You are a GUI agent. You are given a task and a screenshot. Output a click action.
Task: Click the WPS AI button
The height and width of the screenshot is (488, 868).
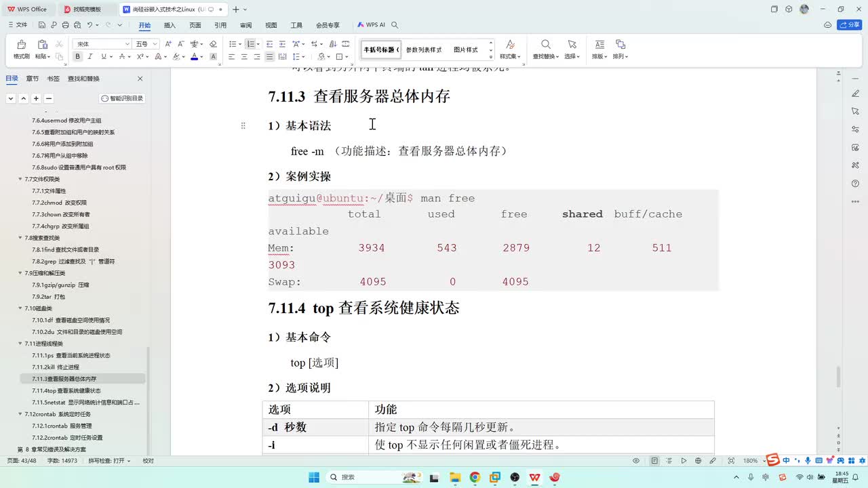click(371, 25)
